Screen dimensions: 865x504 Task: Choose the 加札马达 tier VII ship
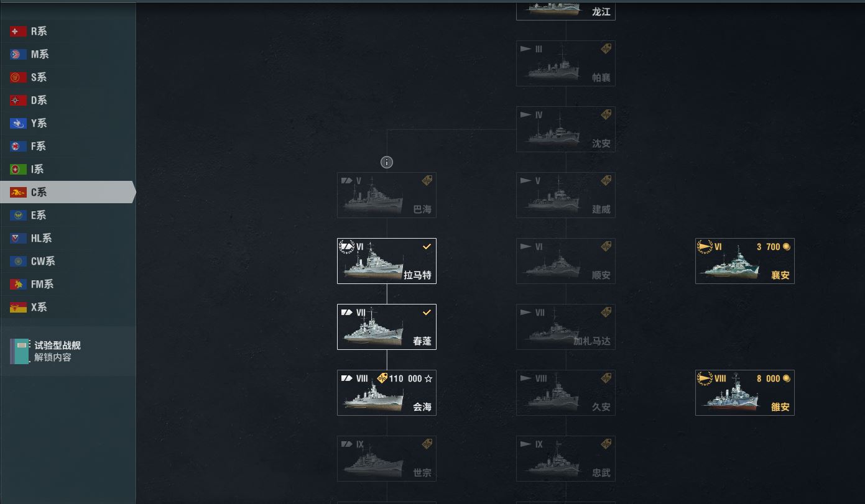566,327
